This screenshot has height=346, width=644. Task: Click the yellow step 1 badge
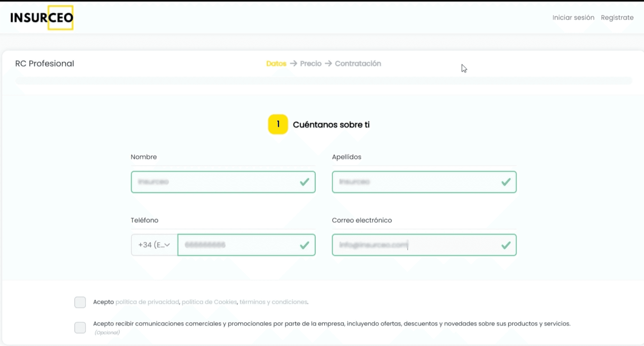pyautogui.click(x=278, y=124)
